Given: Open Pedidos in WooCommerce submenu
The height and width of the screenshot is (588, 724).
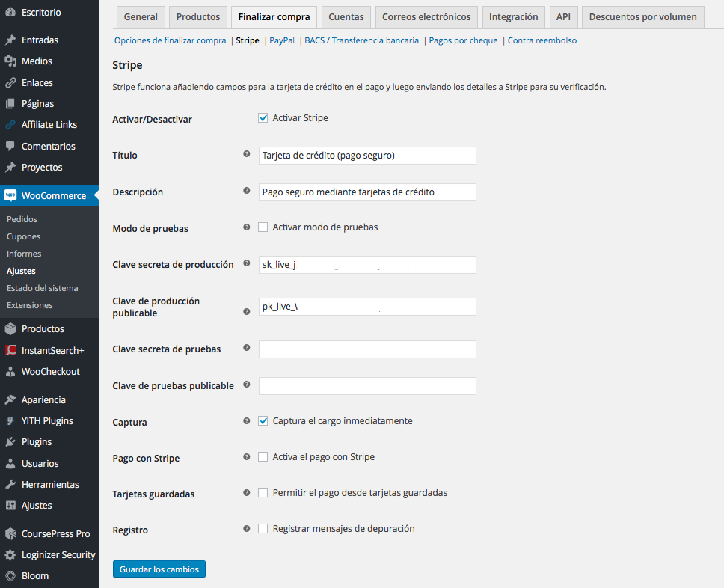Looking at the screenshot, I should (x=22, y=219).
